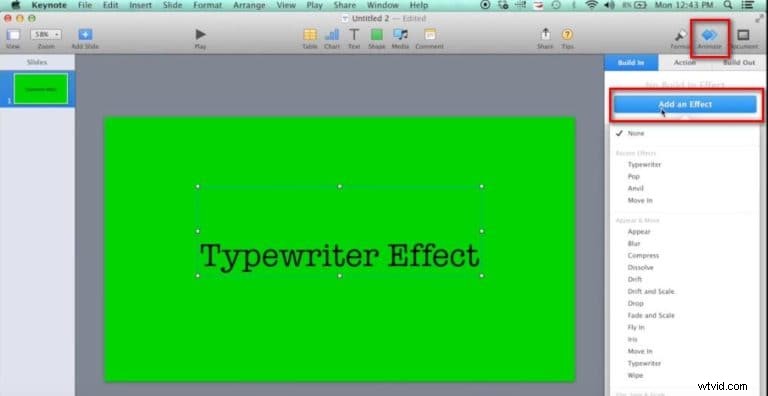Screen dimensions: 768x396
Task: Open Spotlight search magnifier icon
Action: coord(728,5)
